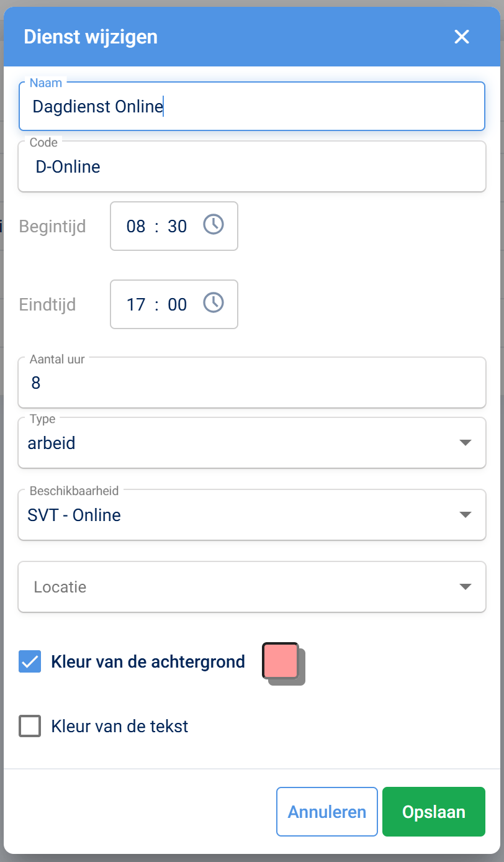Viewport: 504px width, 862px height.
Task: Open the pink background color swatch
Action: (x=281, y=661)
